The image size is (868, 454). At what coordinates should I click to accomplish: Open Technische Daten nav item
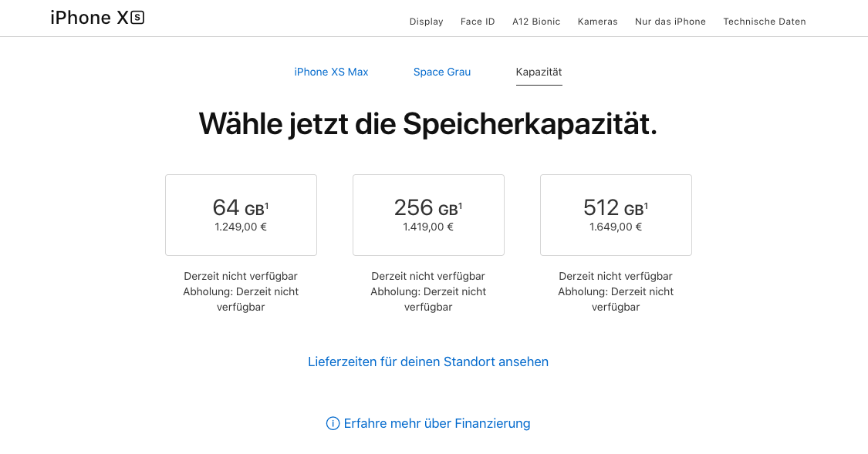click(765, 22)
